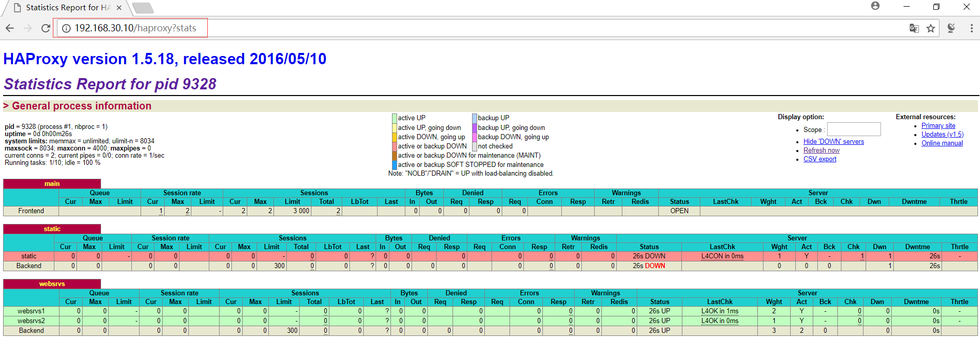Viewport: 980px width, 339px height.
Task: Bookmark this page with the star icon
Action: [931, 28]
